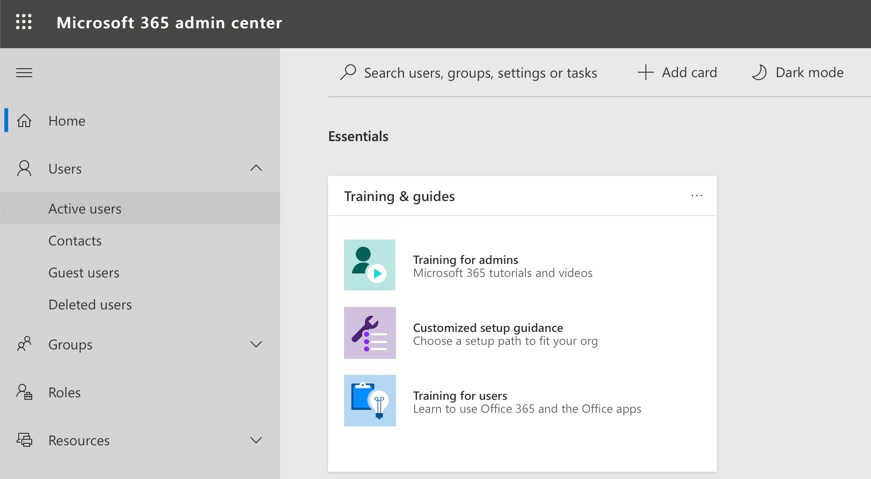The image size is (871, 479).
Task: Open Guest users page
Action: coord(84,273)
